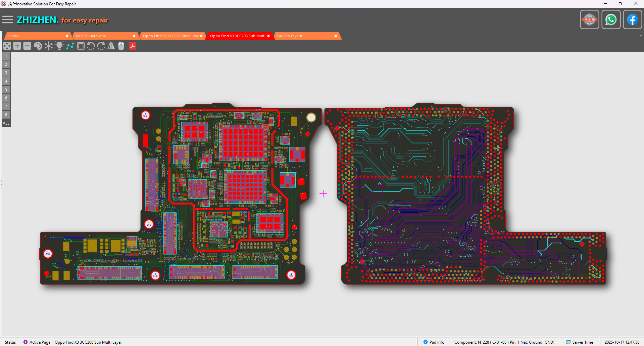
Task: Restore down the application window
Action: 621,4
